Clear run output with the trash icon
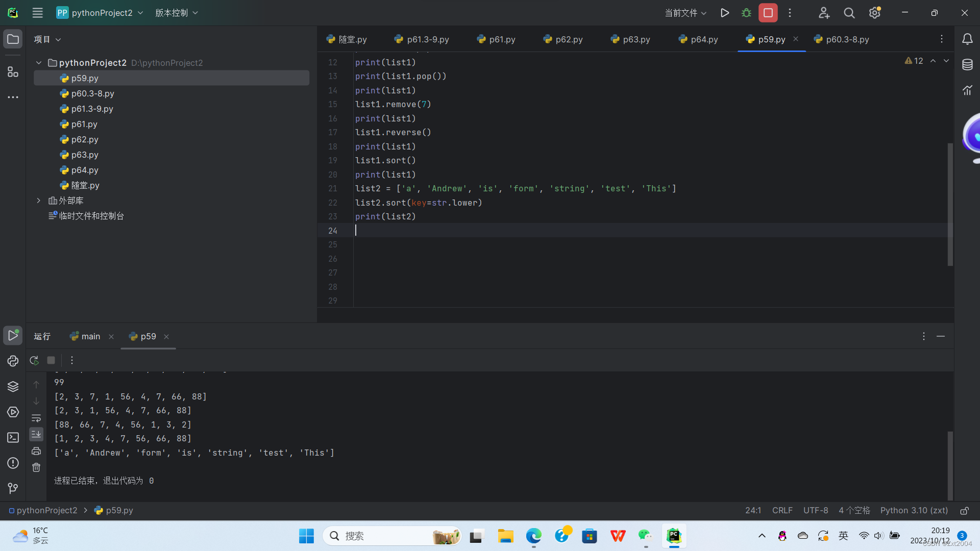This screenshot has height=551, width=980. pyautogui.click(x=36, y=467)
